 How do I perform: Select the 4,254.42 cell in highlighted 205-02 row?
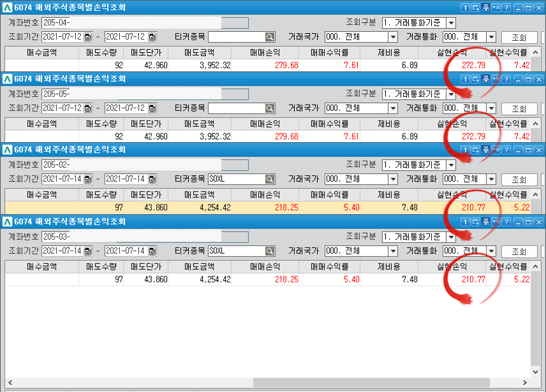pyautogui.click(x=200, y=208)
